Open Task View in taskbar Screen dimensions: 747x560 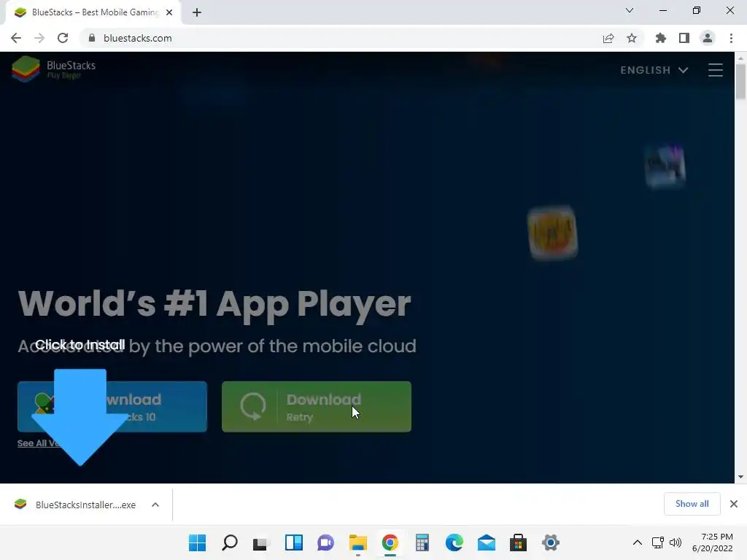(261, 542)
